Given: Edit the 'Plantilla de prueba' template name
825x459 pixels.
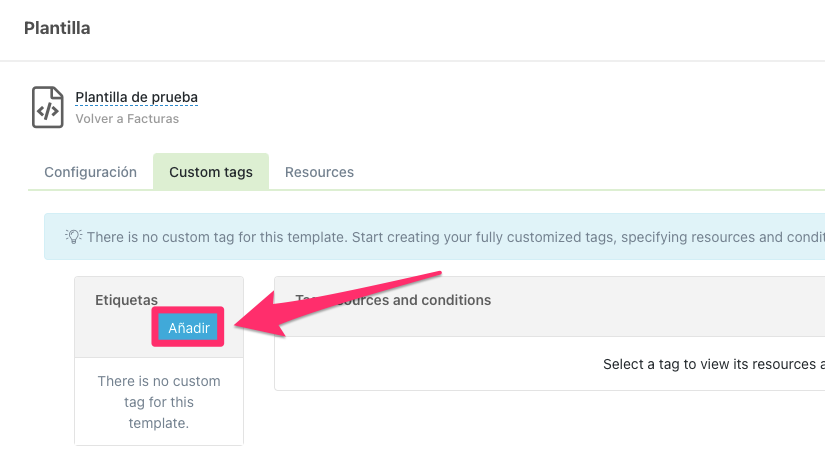Looking at the screenshot, I should (136, 97).
